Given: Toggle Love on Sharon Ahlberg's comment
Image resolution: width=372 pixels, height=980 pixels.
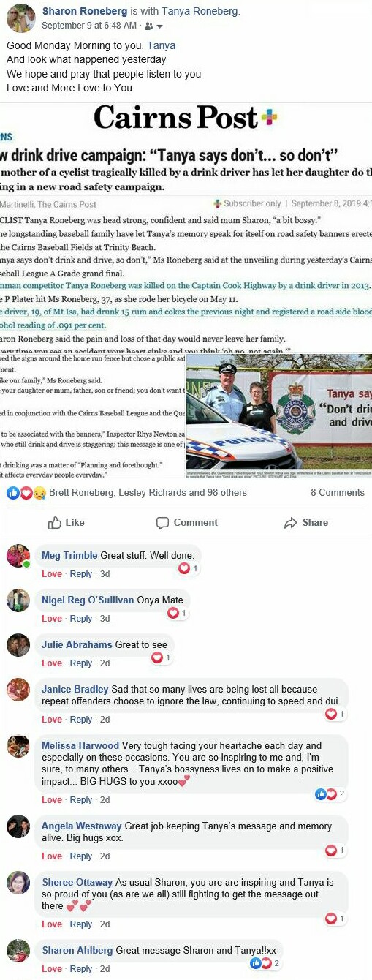Looking at the screenshot, I should pos(52,969).
